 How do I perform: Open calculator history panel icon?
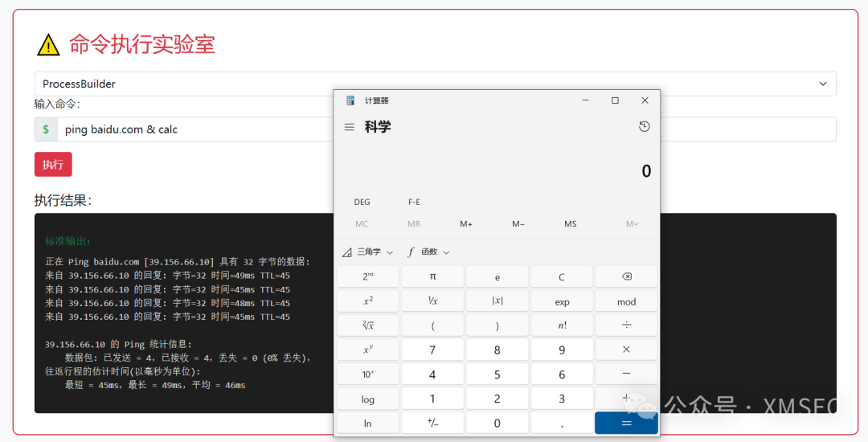[x=644, y=127]
